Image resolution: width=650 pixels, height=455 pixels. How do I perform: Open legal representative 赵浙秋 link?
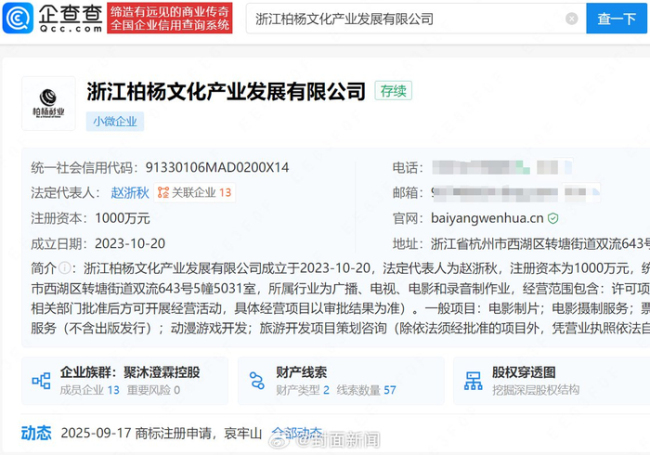click(130, 193)
